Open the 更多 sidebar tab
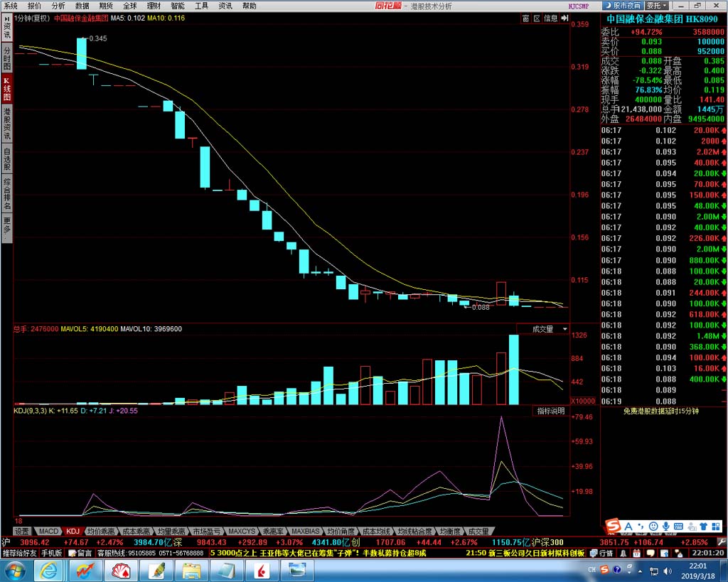 coord(6,227)
